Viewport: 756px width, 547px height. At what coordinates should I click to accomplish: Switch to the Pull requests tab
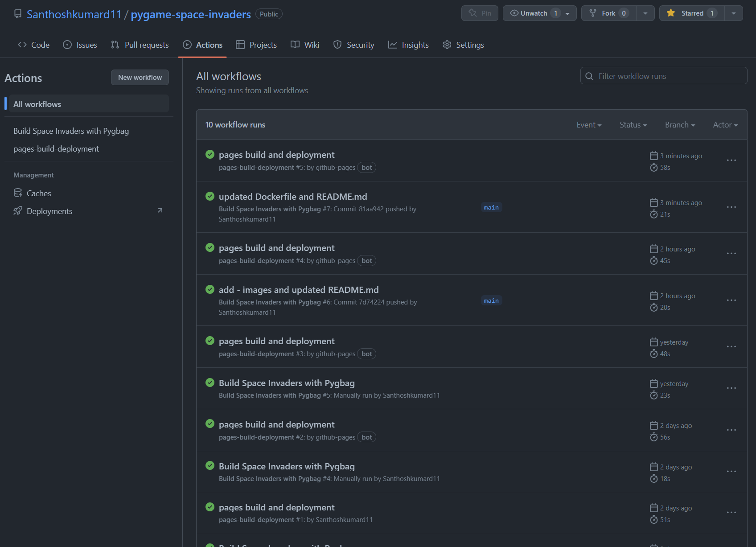click(x=140, y=45)
